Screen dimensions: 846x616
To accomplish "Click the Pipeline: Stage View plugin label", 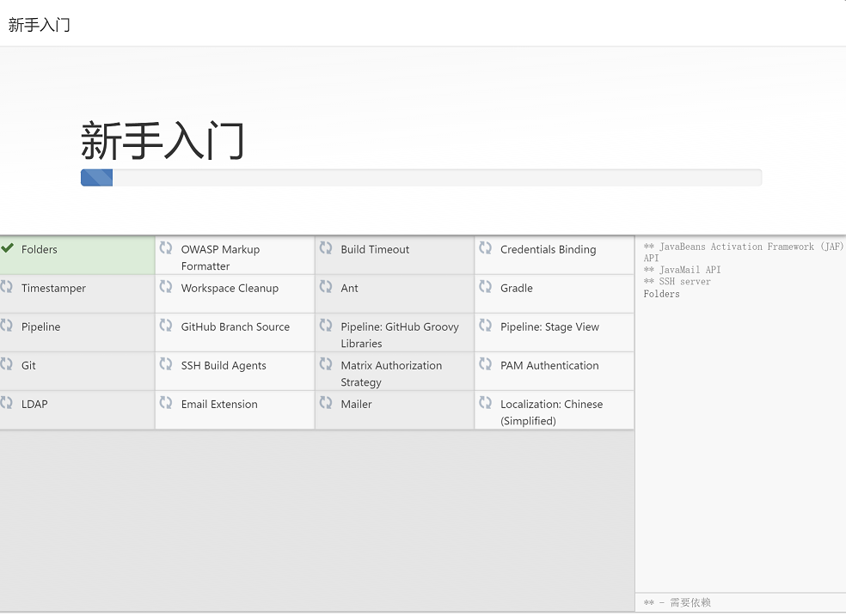I will [549, 327].
